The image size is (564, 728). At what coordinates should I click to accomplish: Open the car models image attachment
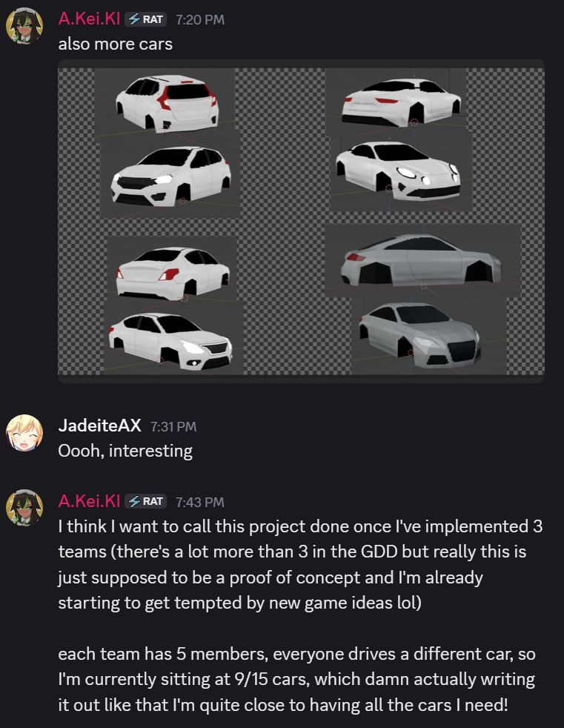tap(301, 221)
